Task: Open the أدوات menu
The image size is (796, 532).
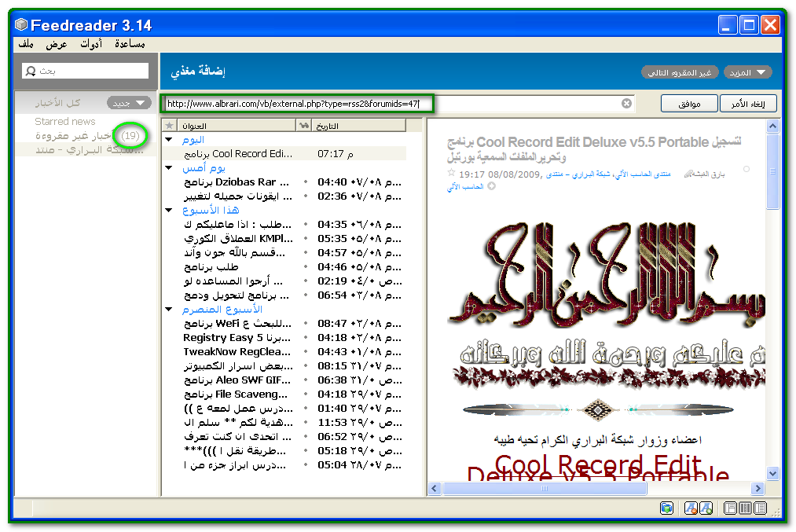Action: point(91,44)
